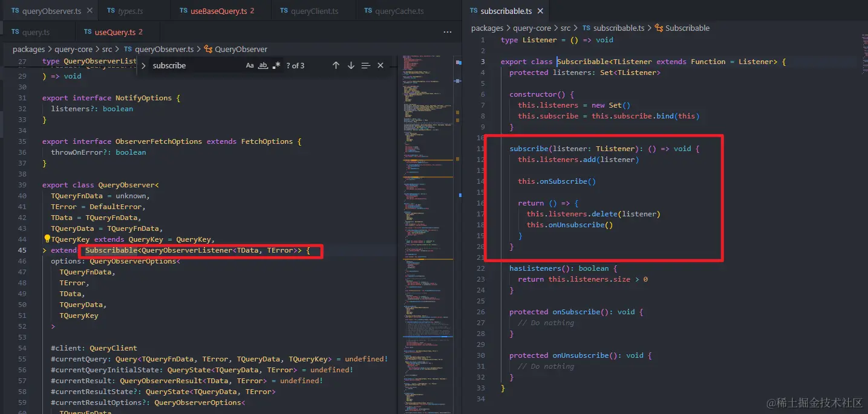Click 'this.listeners.add(listener)' line
This screenshot has width=868, height=414.
point(578,160)
